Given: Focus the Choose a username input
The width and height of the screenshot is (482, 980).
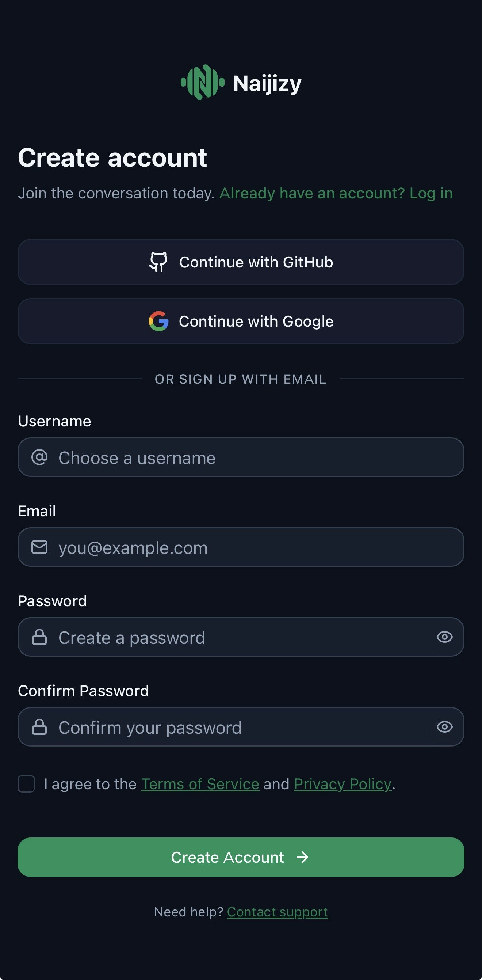Looking at the screenshot, I should click(x=251, y=457).
